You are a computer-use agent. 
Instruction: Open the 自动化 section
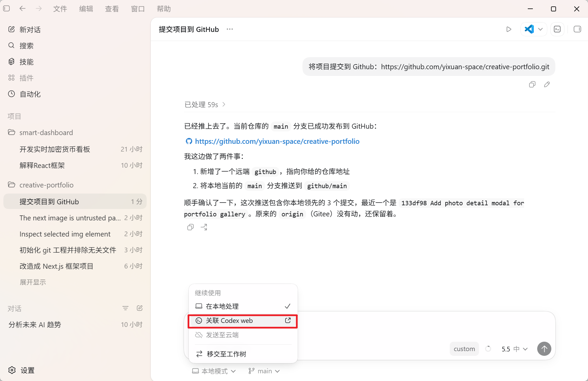(75, 94)
